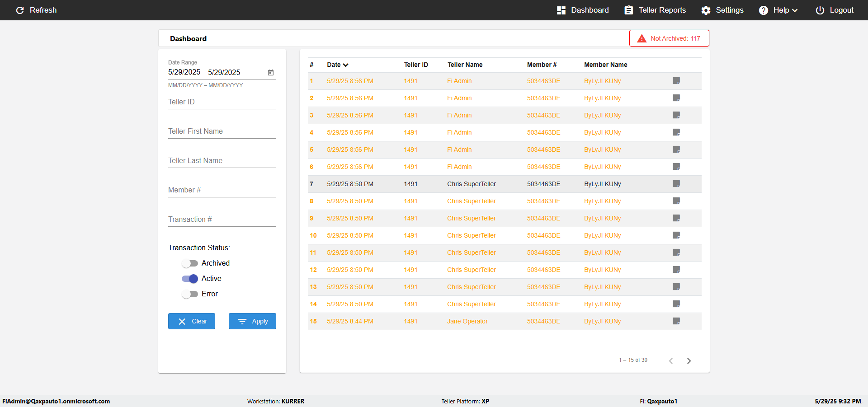Enable the Error status toggle
Viewport: 868px width, 407px height.
(x=190, y=294)
